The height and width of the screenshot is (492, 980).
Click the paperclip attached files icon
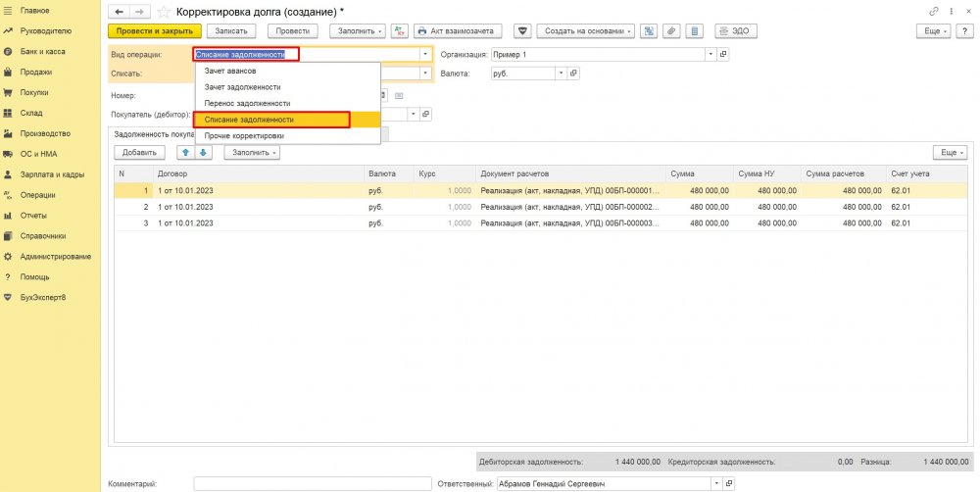(x=671, y=31)
